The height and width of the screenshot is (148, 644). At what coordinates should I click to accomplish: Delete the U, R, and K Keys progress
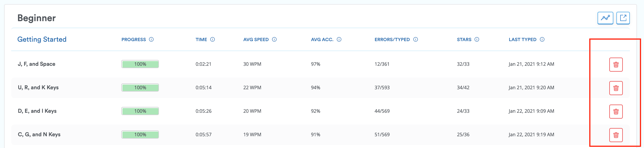click(x=616, y=88)
